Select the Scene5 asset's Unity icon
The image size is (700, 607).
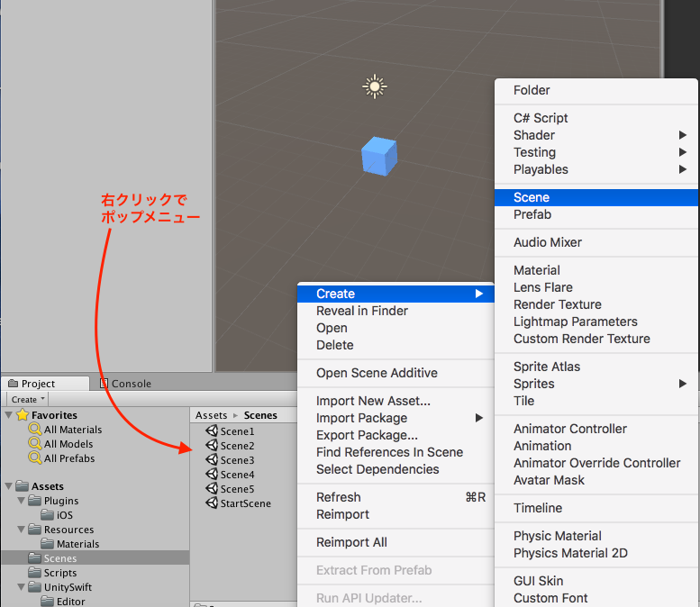click(x=212, y=489)
